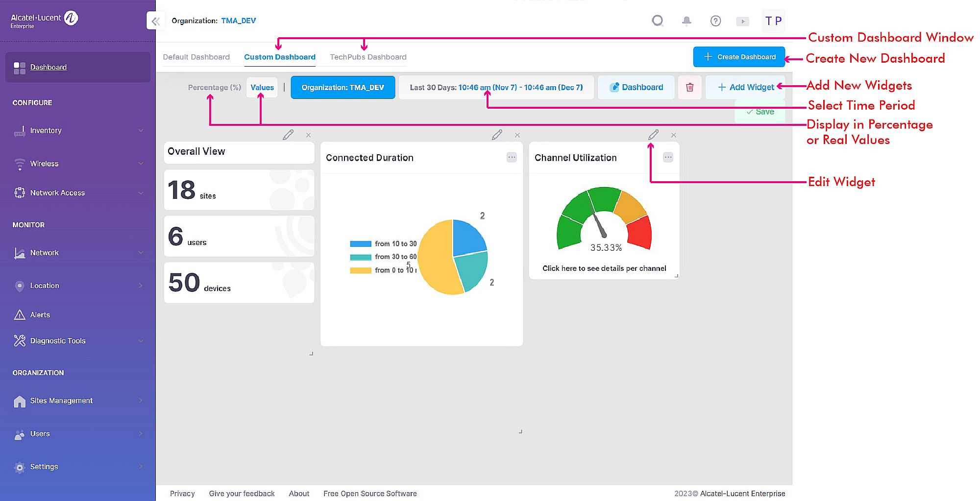Image resolution: width=980 pixels, height=501 pixels.
Task: Open Free Open Source Software footer link
Action: pyautogui.click(x=370, y=494)
